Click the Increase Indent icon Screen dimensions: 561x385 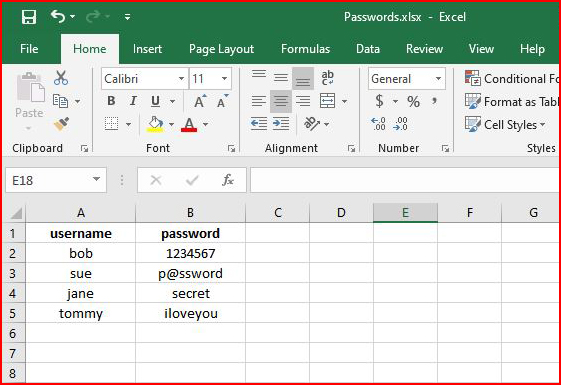(281, 124)
